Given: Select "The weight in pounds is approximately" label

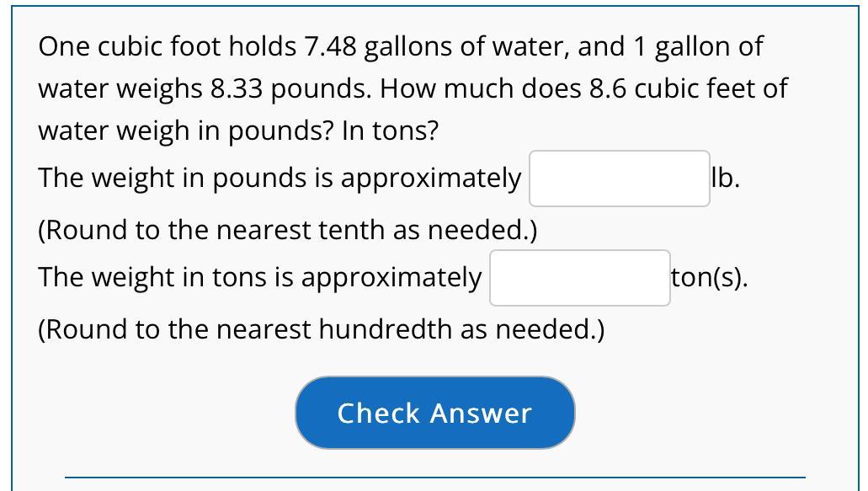Looking at the screenshot, I should (x=280, y=179).
